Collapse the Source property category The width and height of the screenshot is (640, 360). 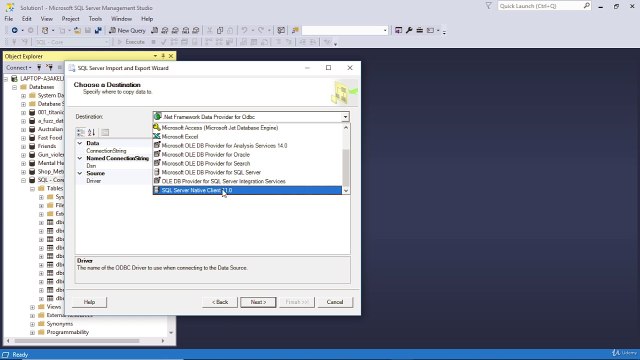tap(80, 173)
